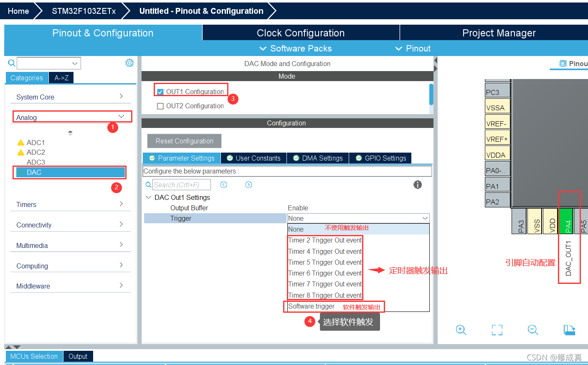The height and width of the screenshot is (365, 588).
Task: Choose Timer 8 Trigger Out event
Action: tap(325, 295)
